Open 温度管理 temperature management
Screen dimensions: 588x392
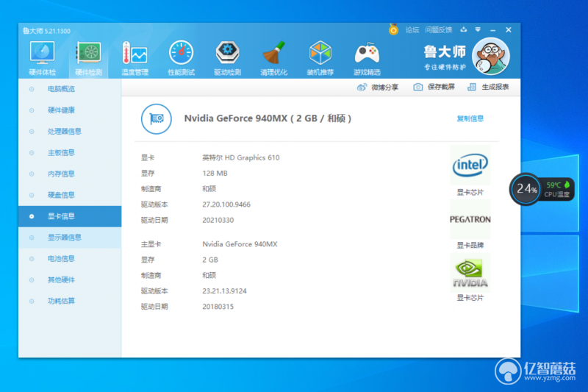(135, 58)
